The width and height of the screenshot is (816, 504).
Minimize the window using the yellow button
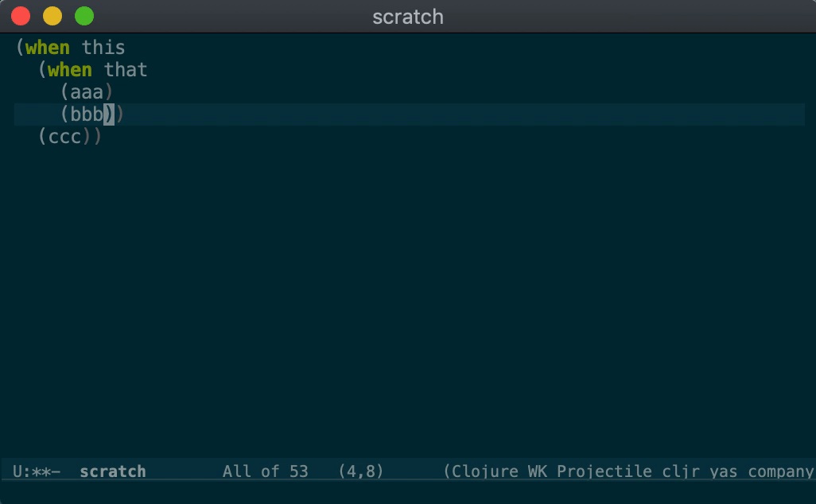coord(52,16)
